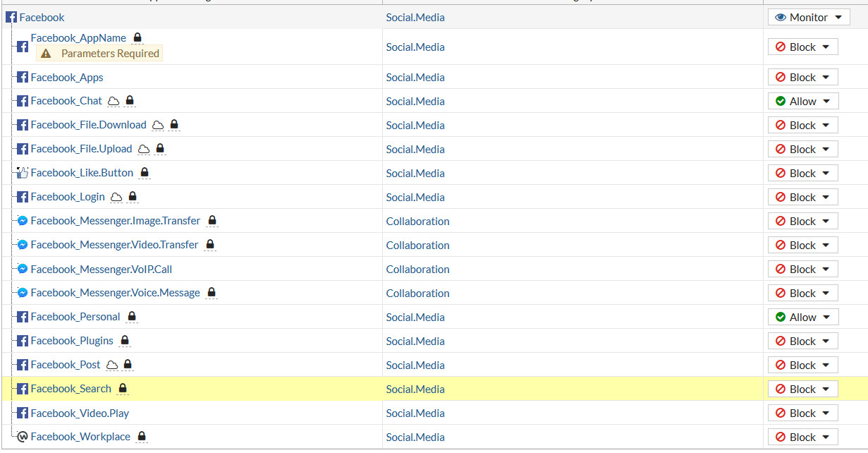Click the Workplace icon beside Facebook_Workplace

point(22,437)
